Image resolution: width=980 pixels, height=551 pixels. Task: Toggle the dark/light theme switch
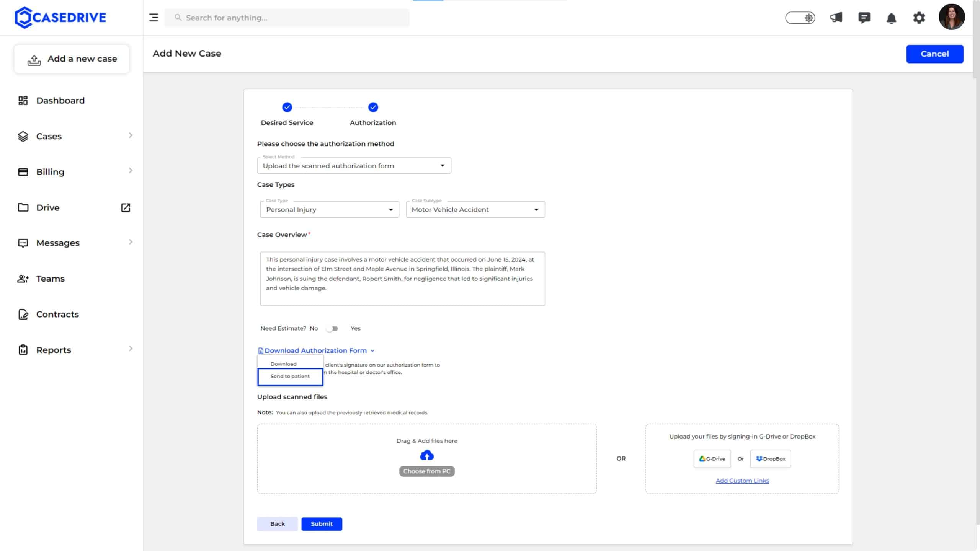tap(800, 18)
